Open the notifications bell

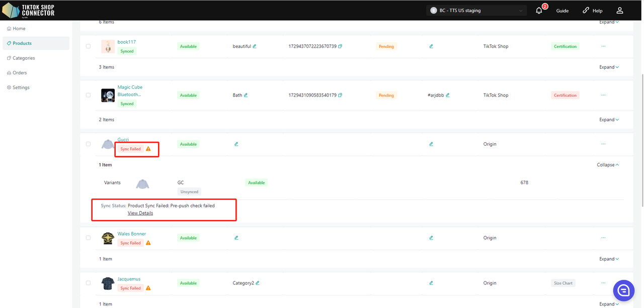(x=539, y=11)
